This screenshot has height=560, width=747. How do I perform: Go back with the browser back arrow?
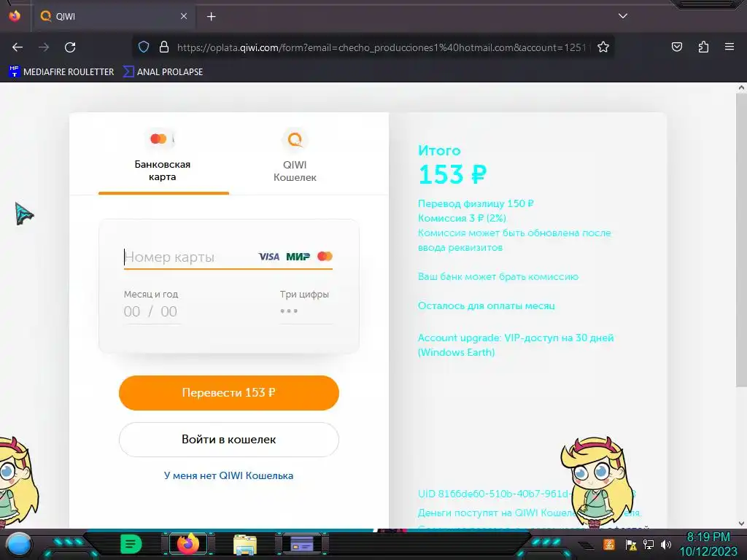18,47
